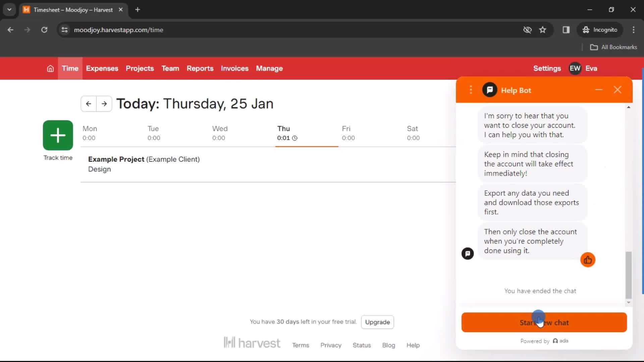Open the All Bookmarks folder
This screenshot has height=362, width=644.
[613, 47]
